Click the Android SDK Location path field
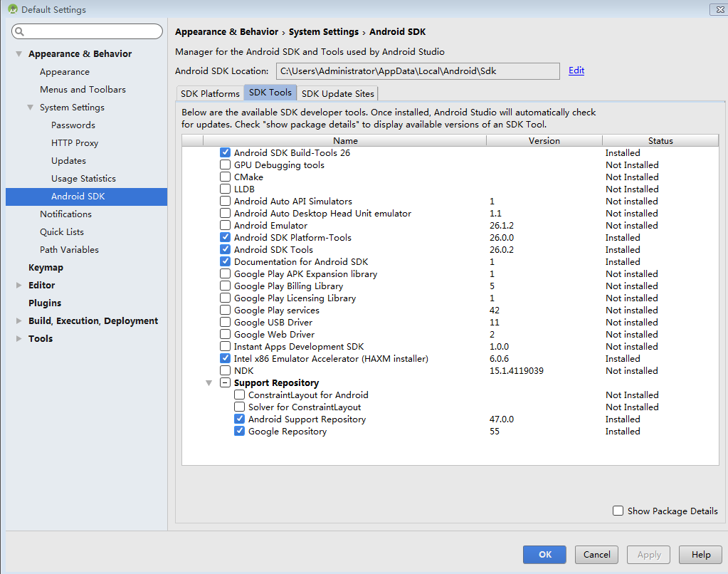This screenshot has width=728, height=574. tap(418, 71)
